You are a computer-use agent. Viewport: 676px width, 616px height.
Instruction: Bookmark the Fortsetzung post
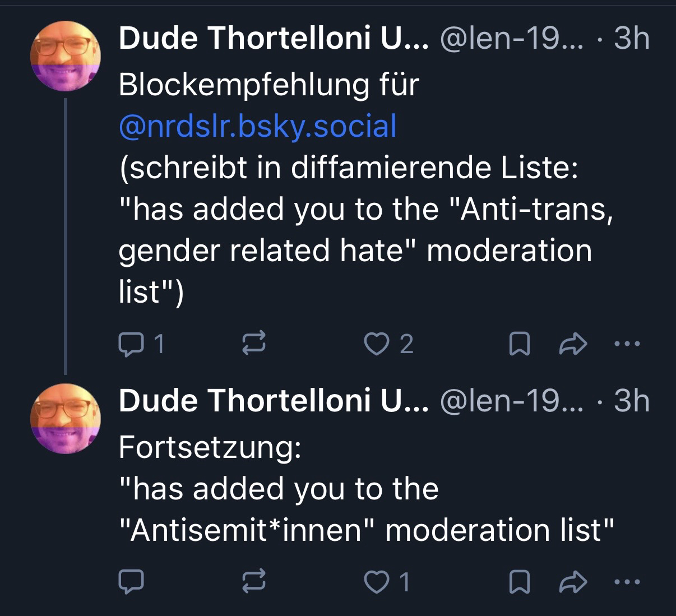[519, 582]
